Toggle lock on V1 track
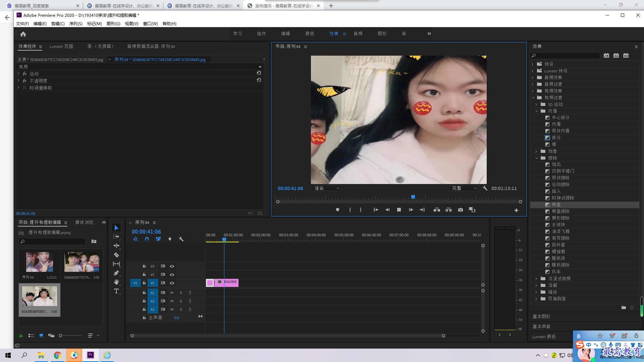Screen dimensions: 644x362 pos(144,283)
